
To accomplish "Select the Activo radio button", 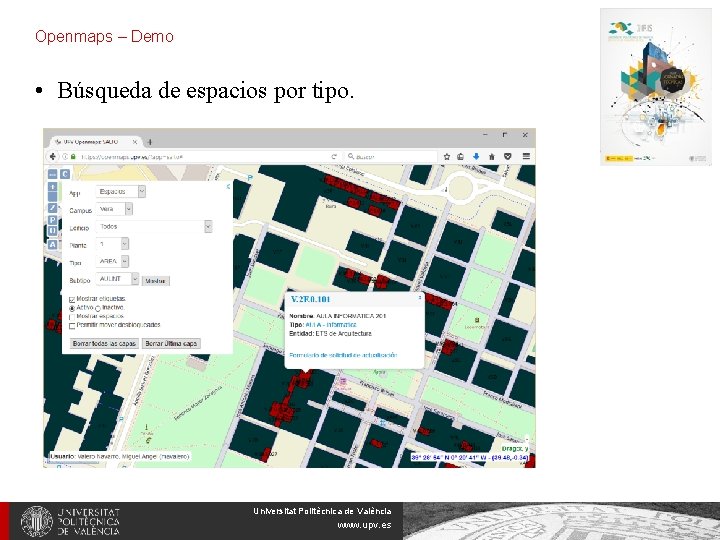I will 72,308.
